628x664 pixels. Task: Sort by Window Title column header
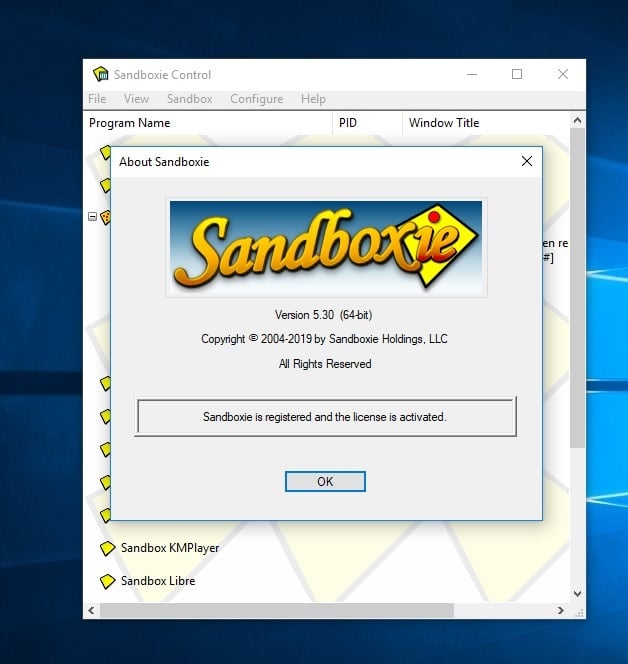(486, 123)
